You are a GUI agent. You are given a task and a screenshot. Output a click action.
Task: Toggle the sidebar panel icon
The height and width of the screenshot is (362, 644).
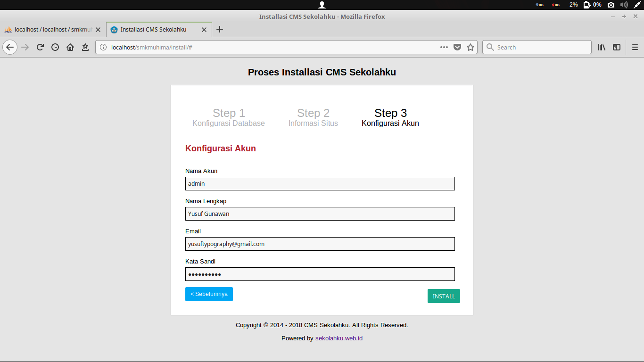click(x=617, y=47)
